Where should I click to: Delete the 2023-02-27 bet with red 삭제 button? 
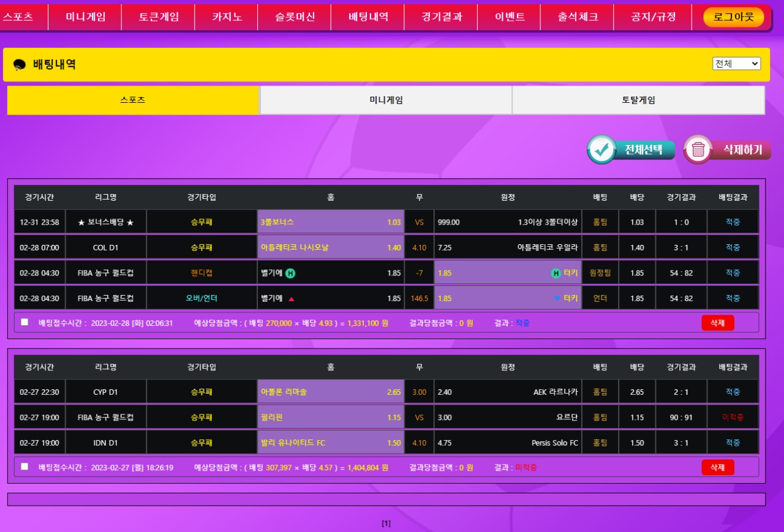coord(717,467)
